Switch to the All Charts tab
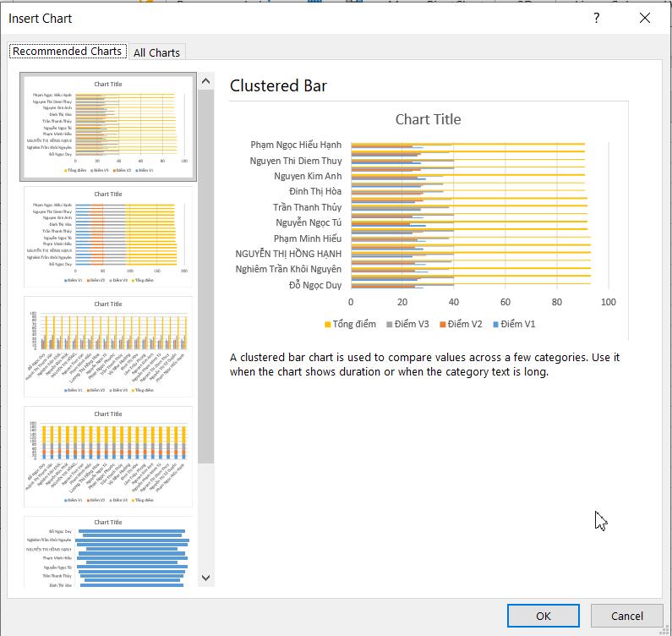 click(x=156, y=52)
